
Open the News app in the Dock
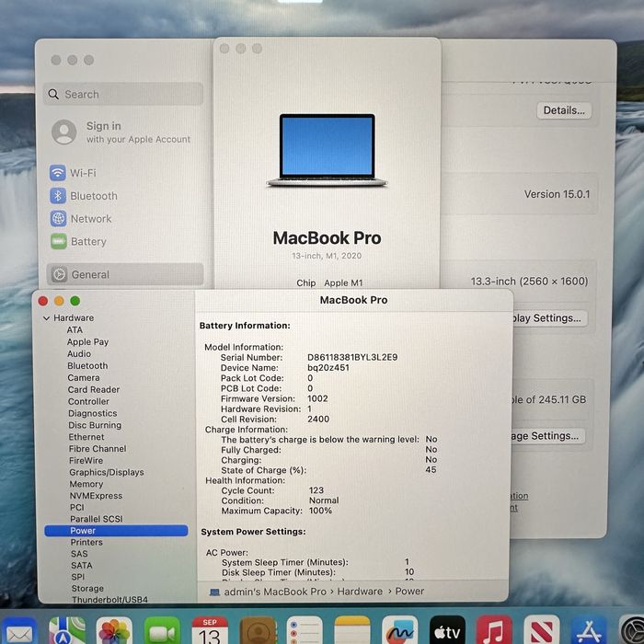click(542, 631)
